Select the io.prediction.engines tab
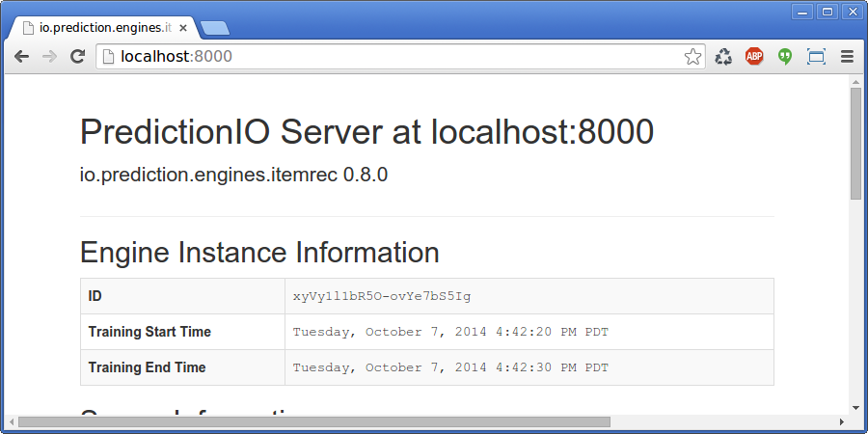 [96, 28]
